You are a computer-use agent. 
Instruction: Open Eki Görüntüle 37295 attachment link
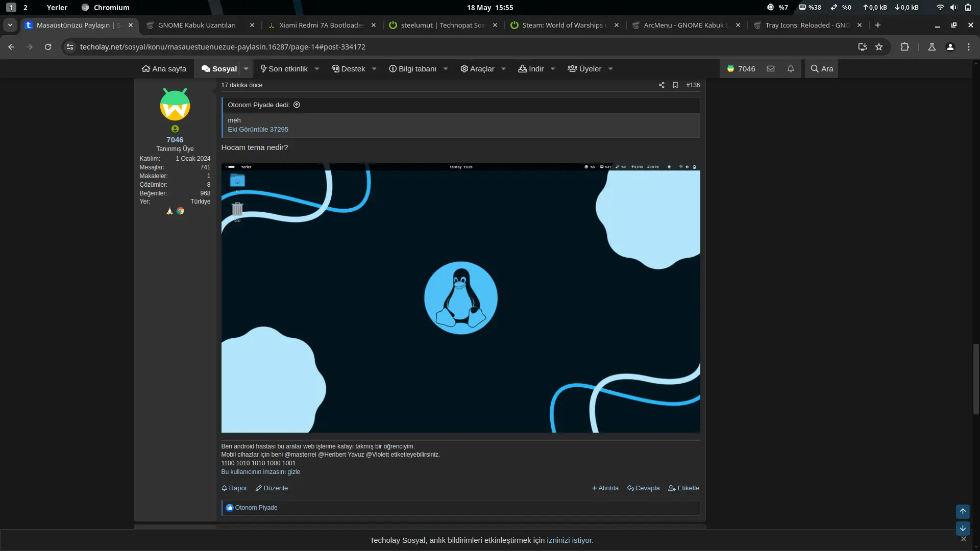[258, 130]
